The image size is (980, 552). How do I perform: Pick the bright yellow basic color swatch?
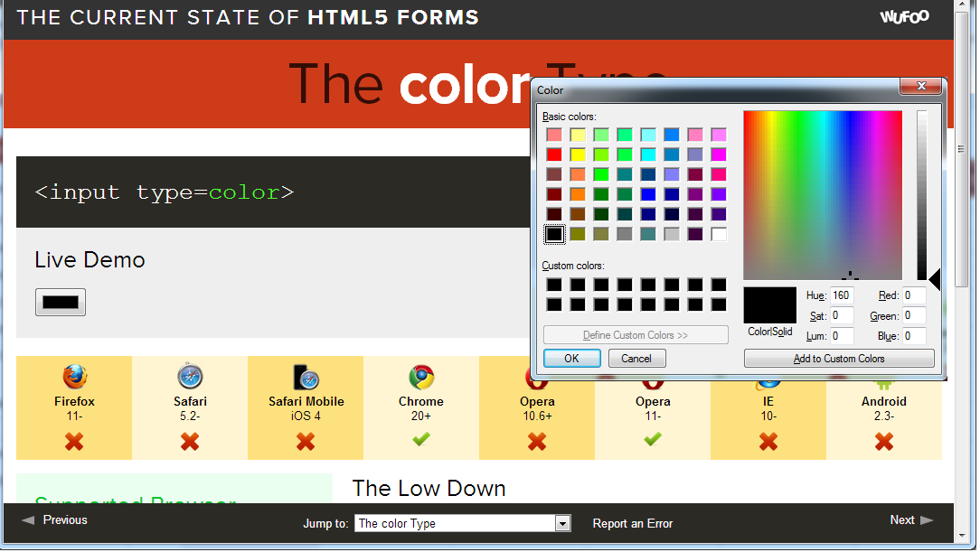pos(578,154)
